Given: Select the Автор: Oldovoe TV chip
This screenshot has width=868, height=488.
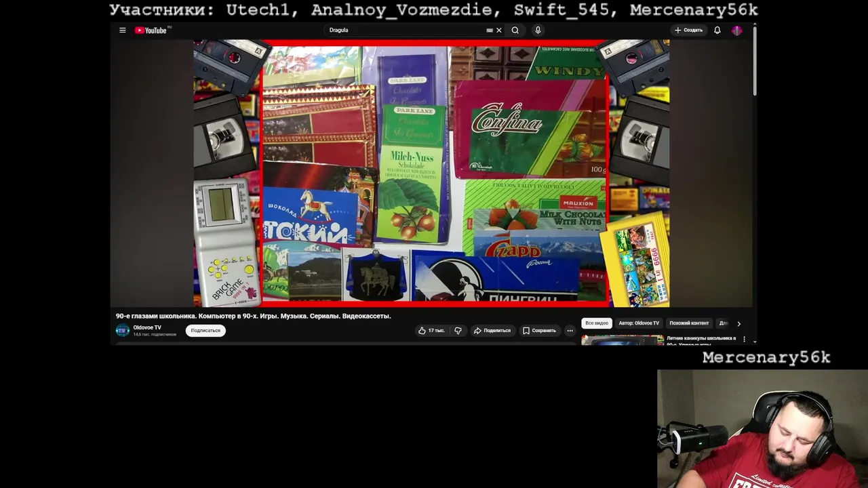Looking at the screenshot, I should coord(639,323).
